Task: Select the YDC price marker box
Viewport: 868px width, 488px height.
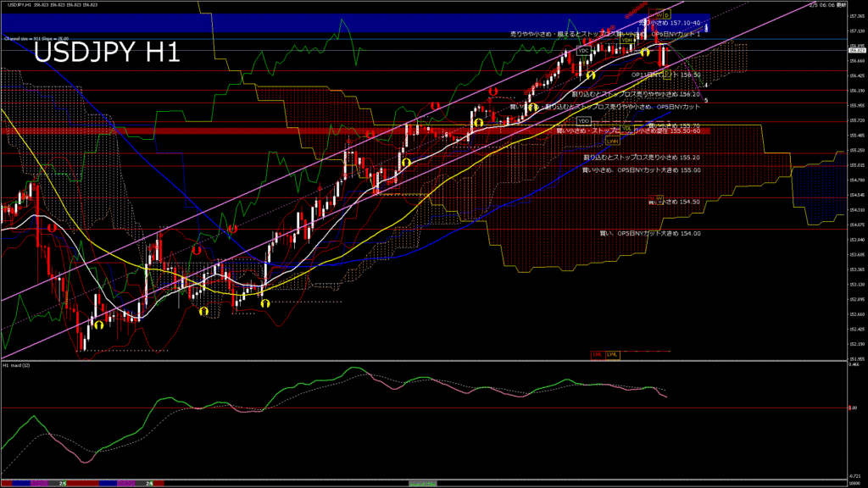Action: pyautogui.click(x=583, y=51)
